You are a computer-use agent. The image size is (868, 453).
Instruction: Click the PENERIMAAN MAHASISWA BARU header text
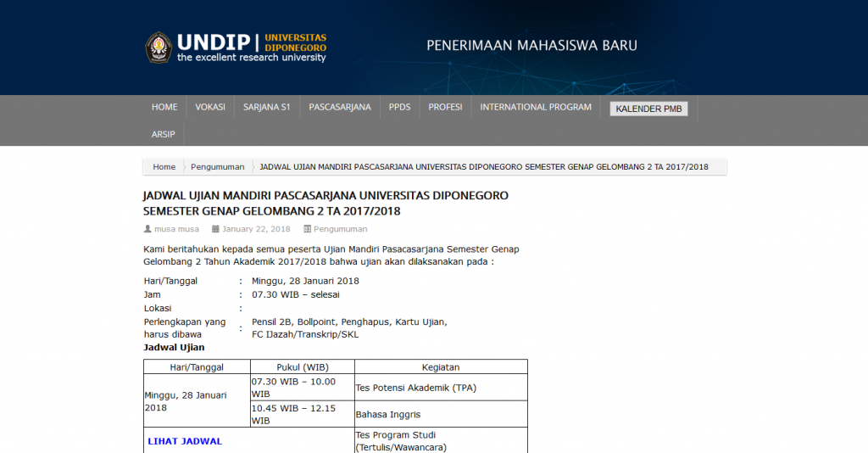pos(531,46)
